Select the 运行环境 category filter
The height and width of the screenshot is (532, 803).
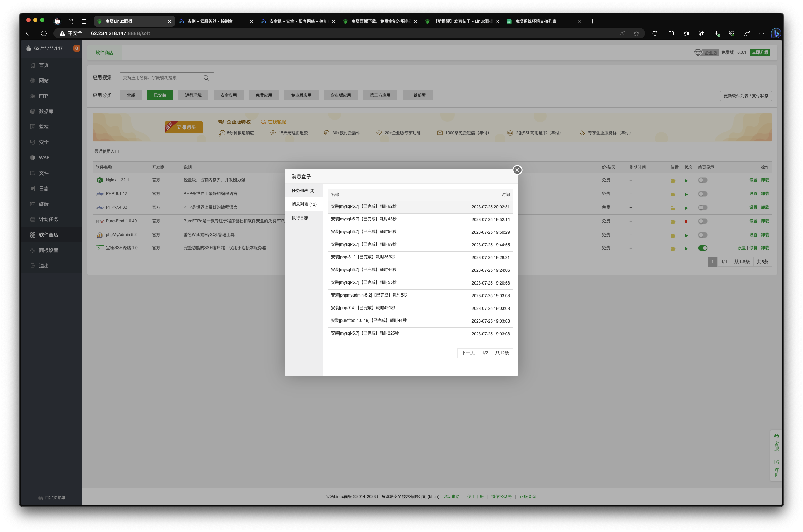[x=193, y=95]
